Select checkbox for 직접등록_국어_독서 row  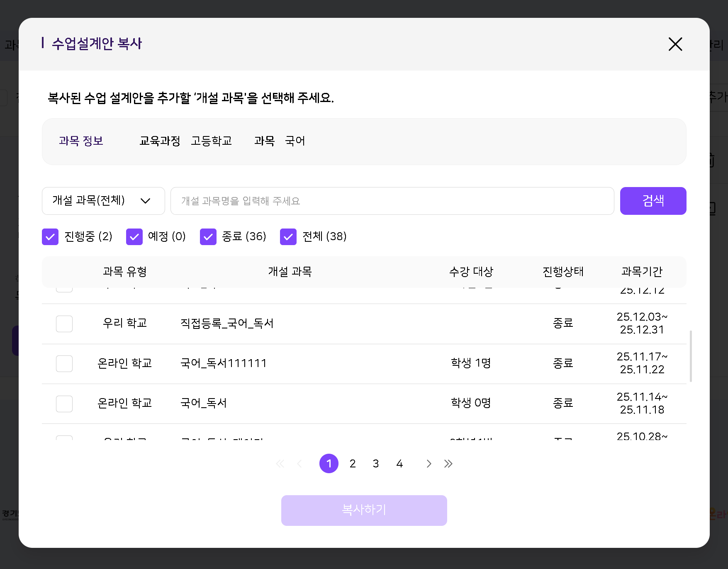(64, 324)
